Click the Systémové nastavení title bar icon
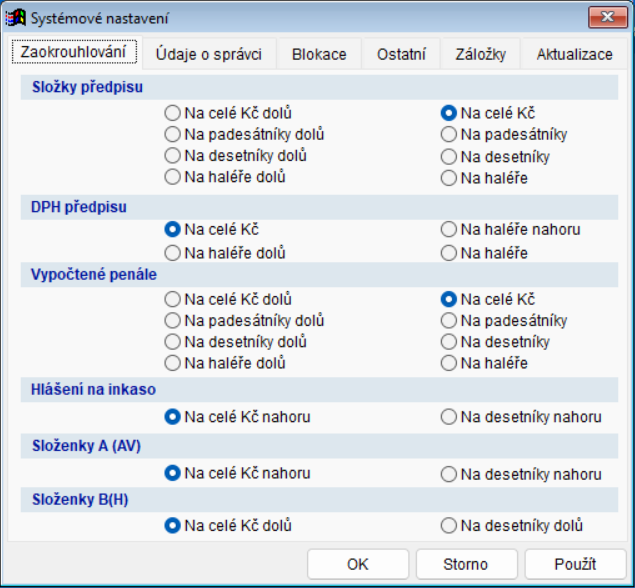 tap(16, 18)
